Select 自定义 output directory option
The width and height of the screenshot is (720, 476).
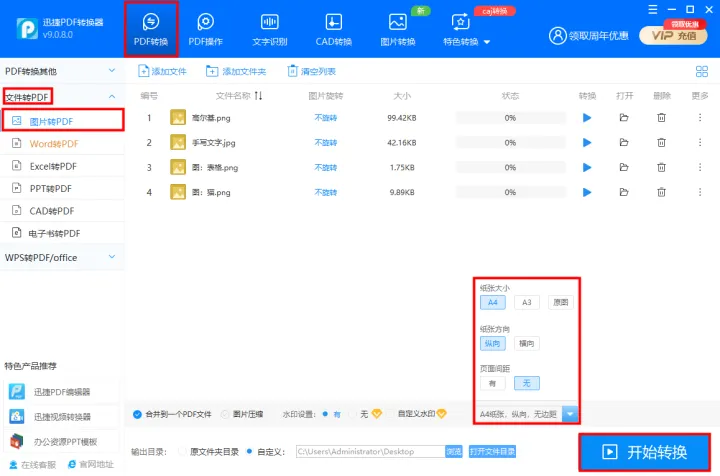(265, 452)
